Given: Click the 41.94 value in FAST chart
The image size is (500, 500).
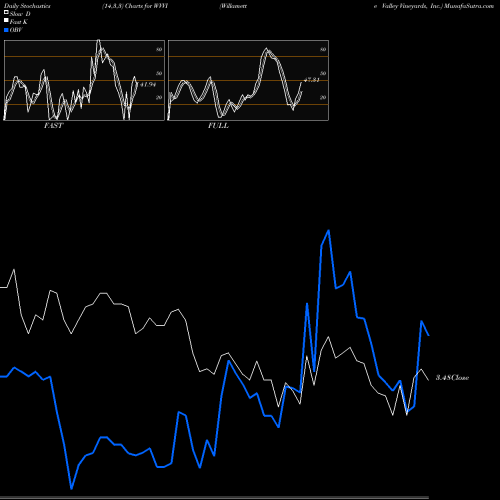Looking at the screenshot, I should [x=148, y=85].
